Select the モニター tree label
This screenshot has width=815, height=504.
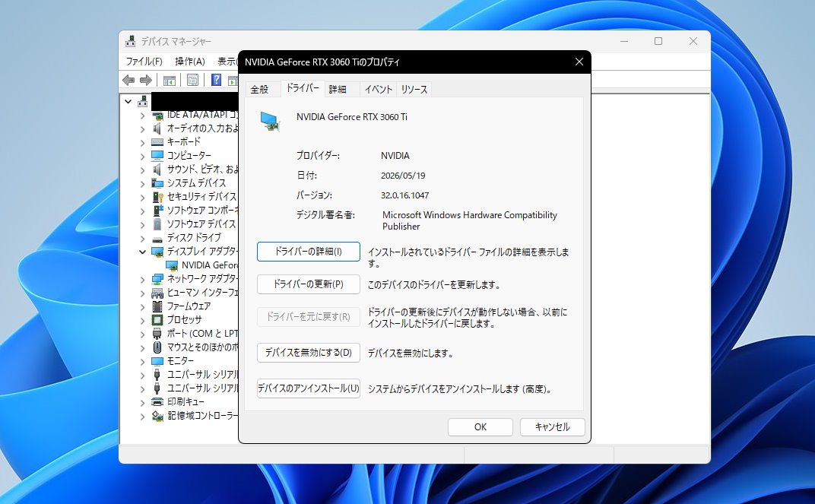(x=180, y=361)
